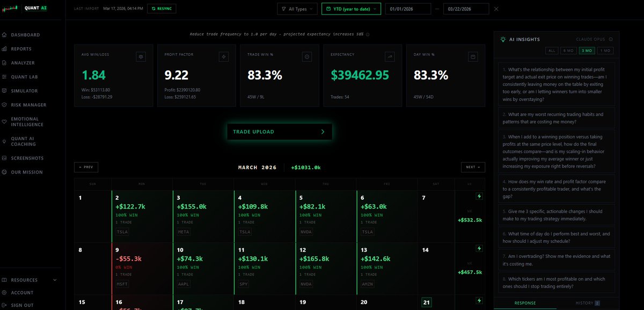
Task: Click the AAPL ticker tag on March 10
Action: coord(184,284)
